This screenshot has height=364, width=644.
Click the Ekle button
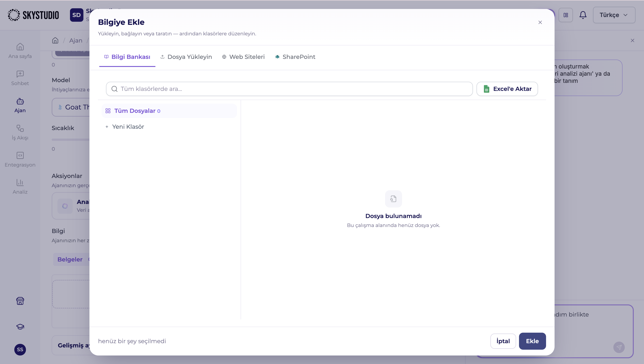point(532,341)
